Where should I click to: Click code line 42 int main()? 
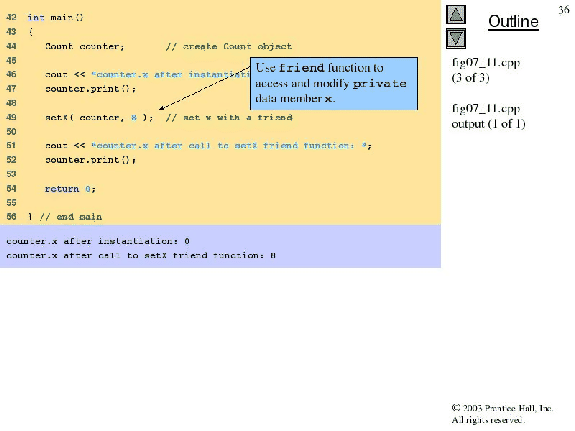point(55,18)
